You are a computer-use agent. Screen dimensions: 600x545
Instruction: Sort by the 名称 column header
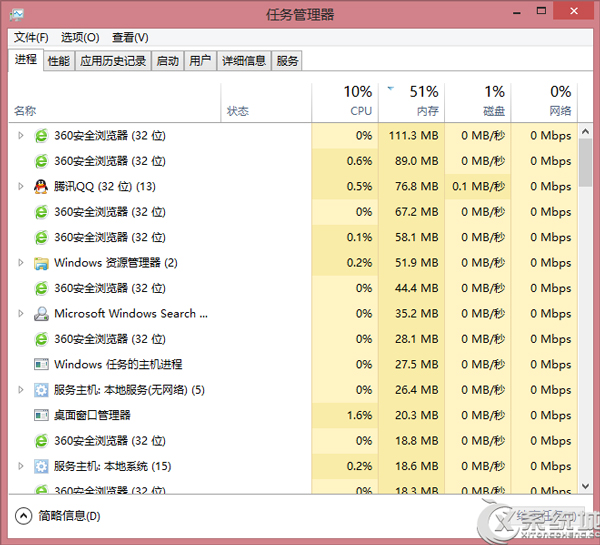pos(114,103)
